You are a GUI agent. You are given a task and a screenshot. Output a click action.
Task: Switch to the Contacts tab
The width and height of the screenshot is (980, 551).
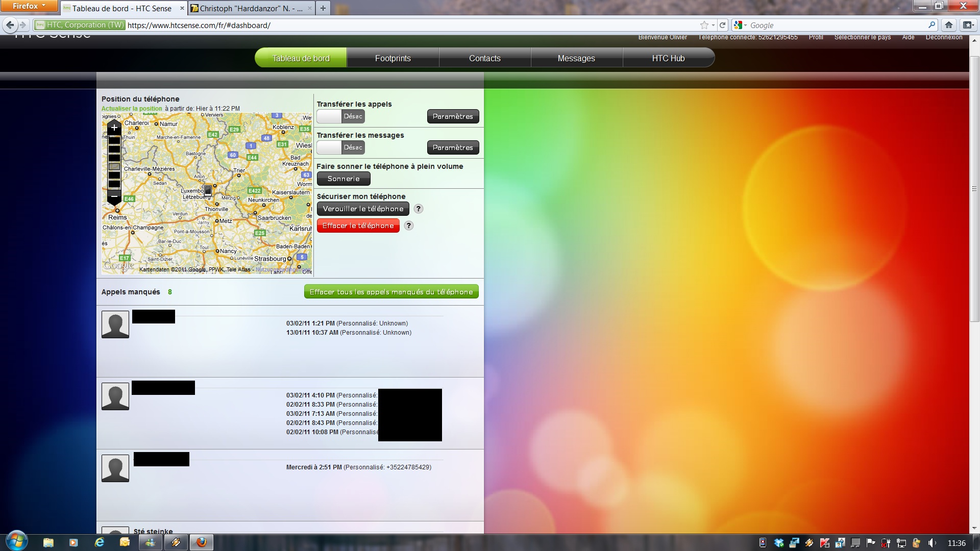(484, 58)
